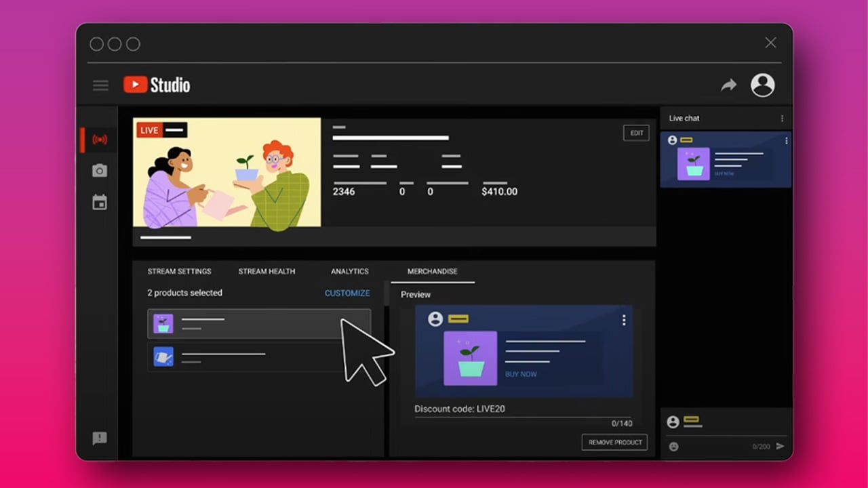Screen dimensions: 868x488
Task: Open the account profile avatar
Action: (762, 85)
